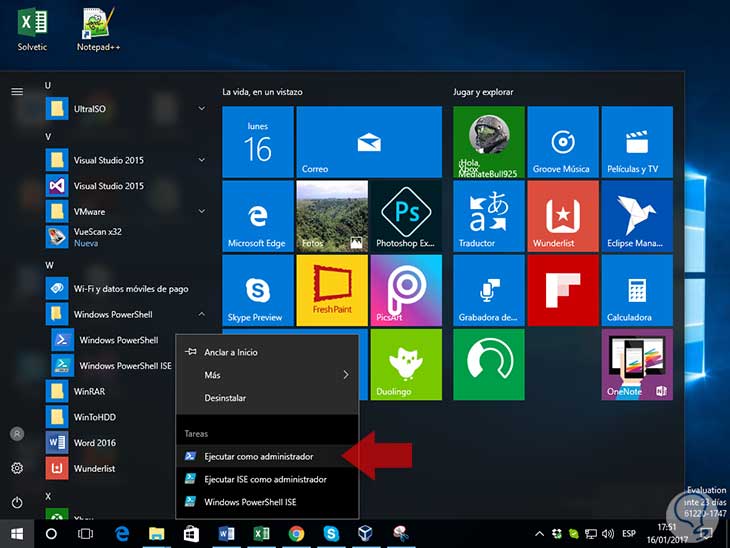The image size is (730, 548).
Task: Choose Windows PowerShell ISE task entry
Action: point(267,502)
